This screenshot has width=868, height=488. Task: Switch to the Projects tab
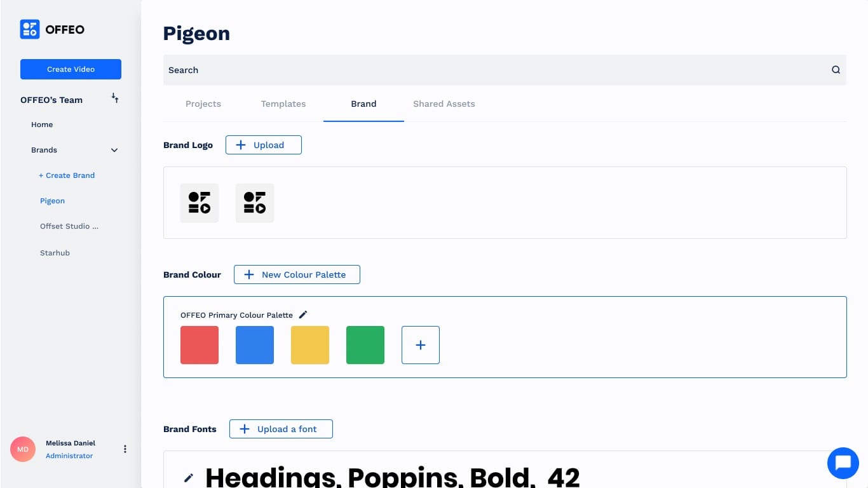[203, 104]
